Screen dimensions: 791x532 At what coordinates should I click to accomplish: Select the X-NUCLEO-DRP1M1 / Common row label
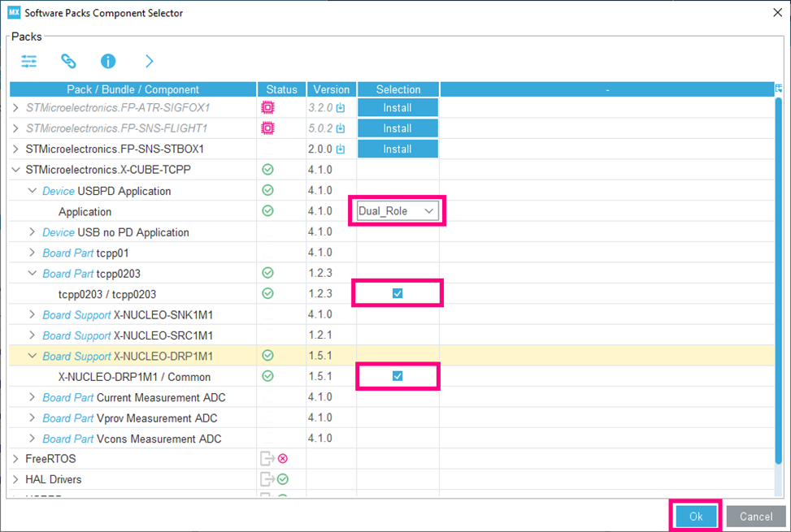135,377
